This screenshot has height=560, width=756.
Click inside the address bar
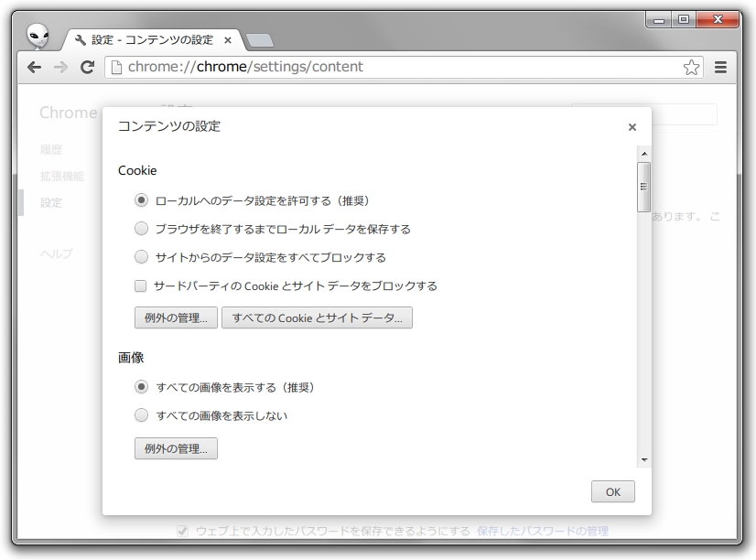pos(366,67)
